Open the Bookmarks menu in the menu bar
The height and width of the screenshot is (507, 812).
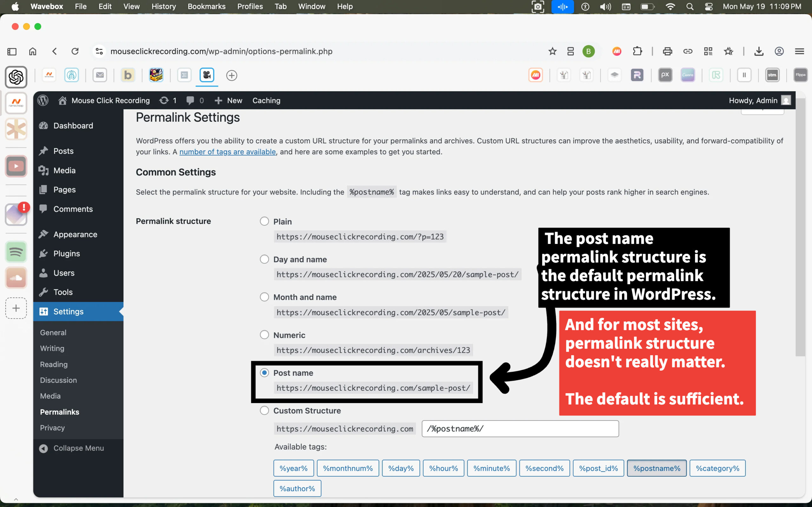[206, 6]
